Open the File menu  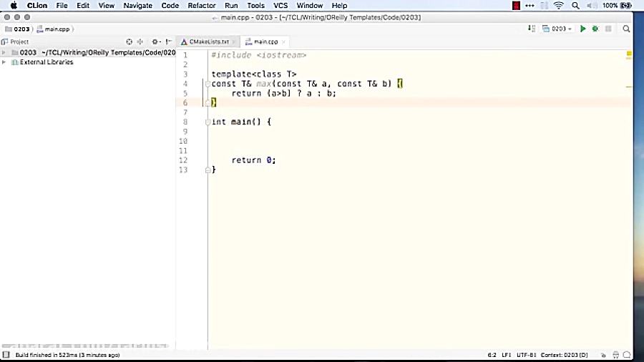pyautogui.click(x=62, y=6)
